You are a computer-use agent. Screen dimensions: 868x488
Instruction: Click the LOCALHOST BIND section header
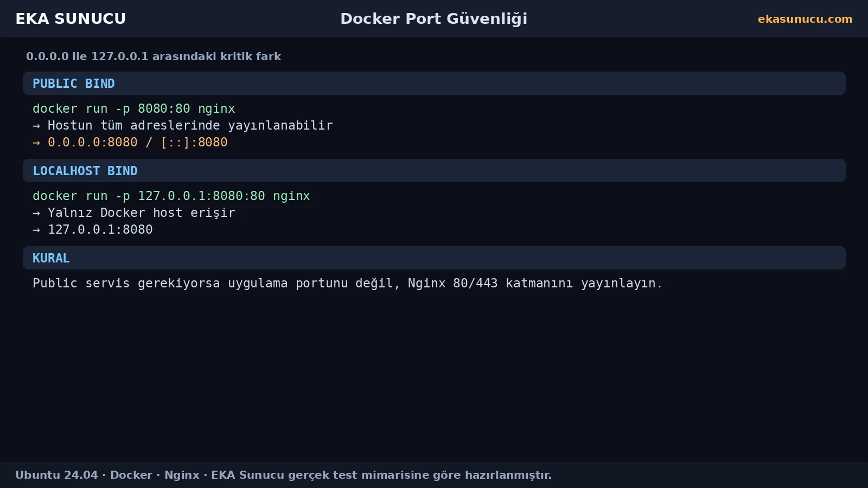click(434, 171)
